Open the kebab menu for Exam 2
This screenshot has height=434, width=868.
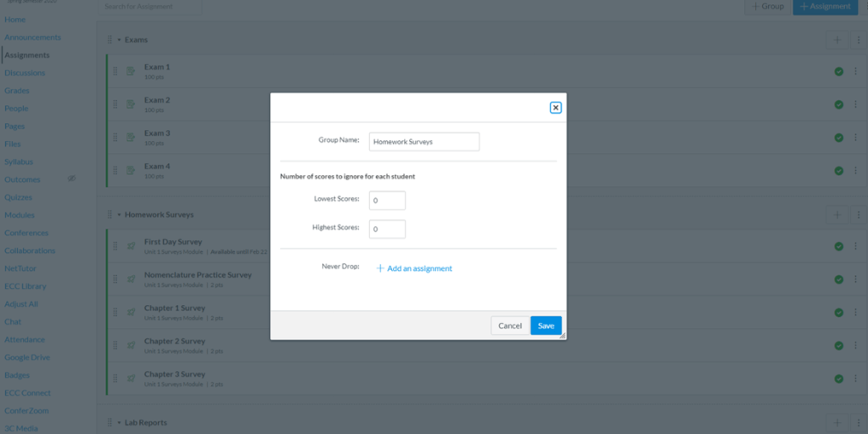857,104
